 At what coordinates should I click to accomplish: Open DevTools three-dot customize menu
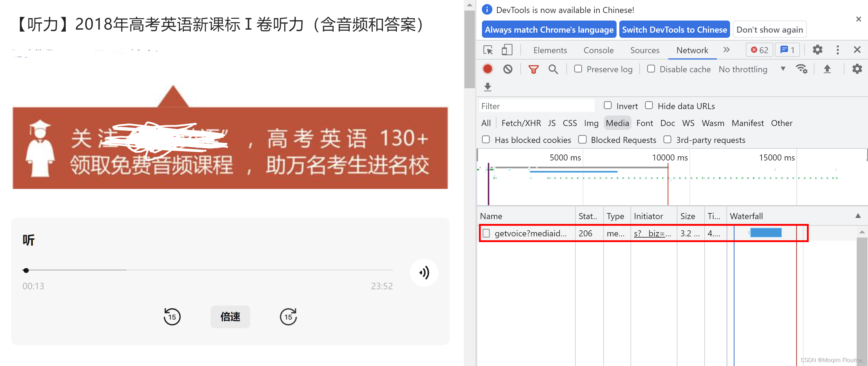click(x=837, y=50)
